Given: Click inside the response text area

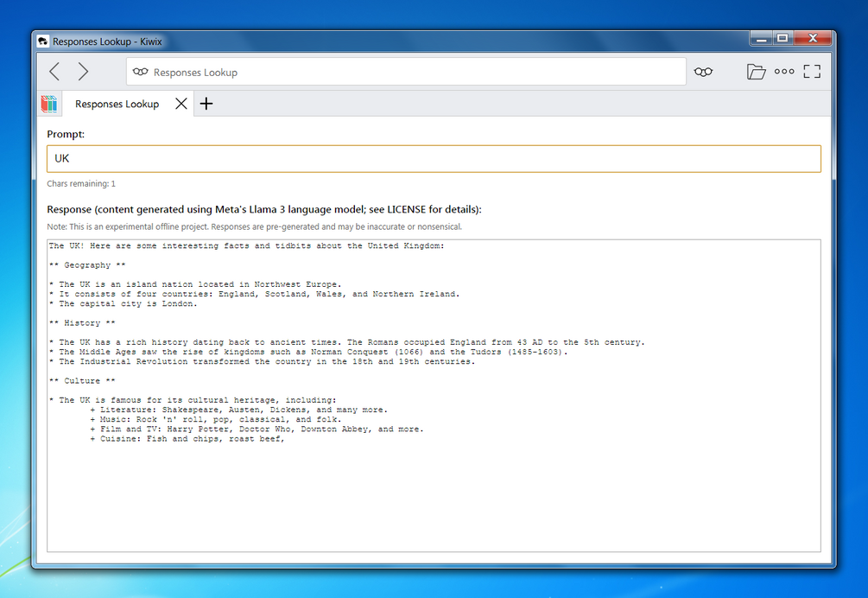Looking at the screenshot, I should [434, 396].
